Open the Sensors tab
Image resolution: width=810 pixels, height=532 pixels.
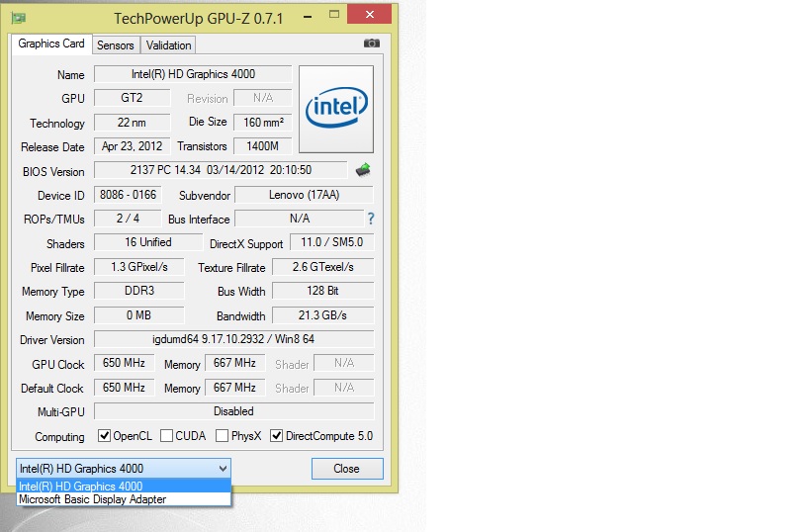(116, 45)
